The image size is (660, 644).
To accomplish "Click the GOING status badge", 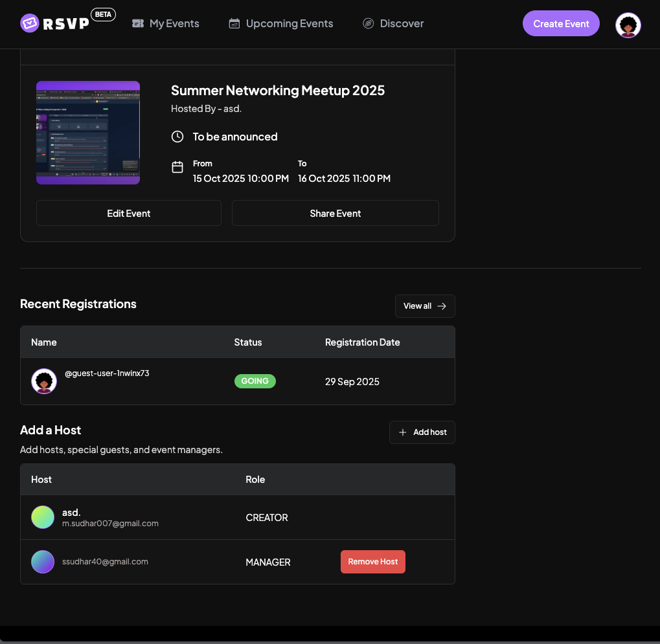I will [255, 381].
